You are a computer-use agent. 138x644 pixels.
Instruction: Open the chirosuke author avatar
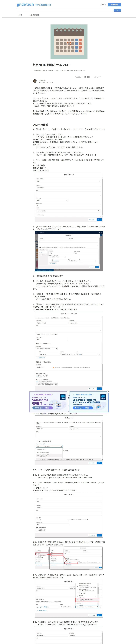35,81
